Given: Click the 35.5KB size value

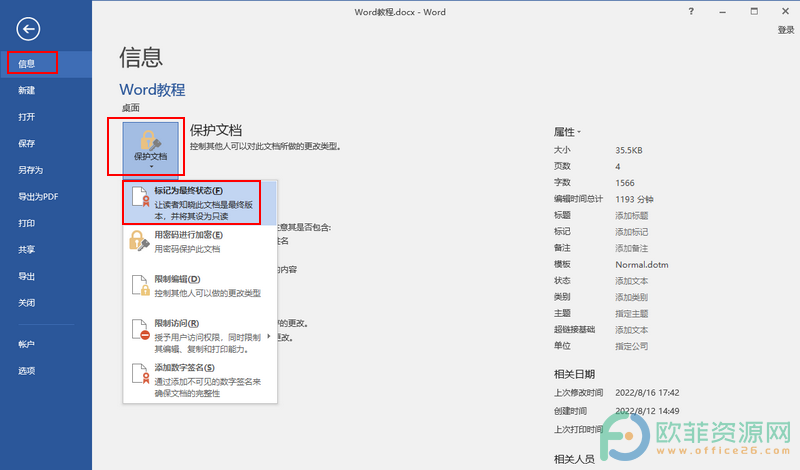Looking at the screenshot, I should [629, 151].
